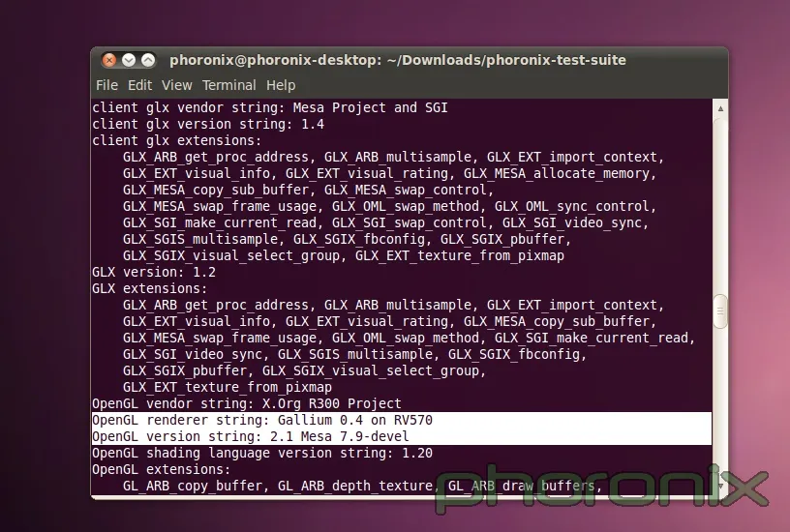Click the 'OpenGL shading language version string' line
Image resolution: width=790 pixels, height=532 pixels.
click(x=262, y=453)
